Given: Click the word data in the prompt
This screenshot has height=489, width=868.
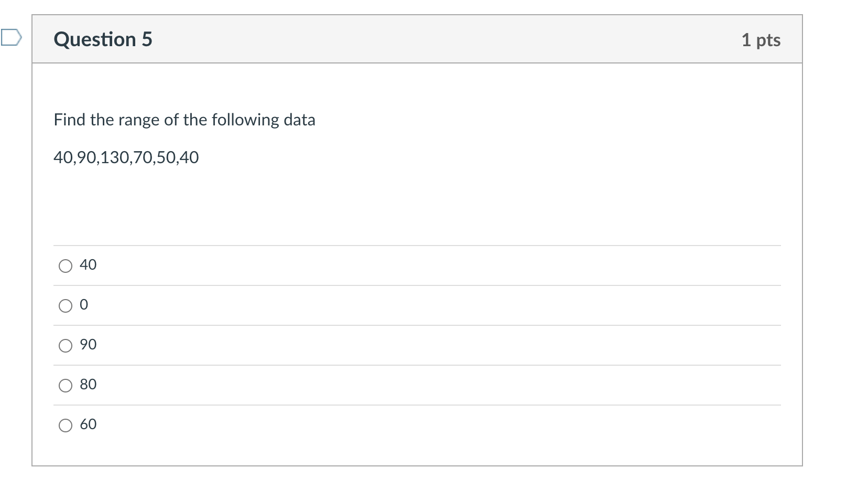Looking at the screenshot, I should pyautogui.click(x=299, y=120).
